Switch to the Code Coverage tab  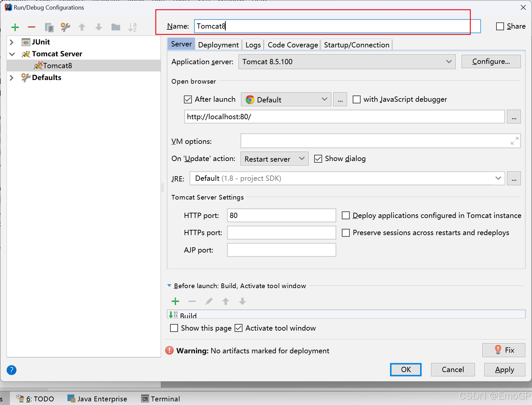(293, 45)
